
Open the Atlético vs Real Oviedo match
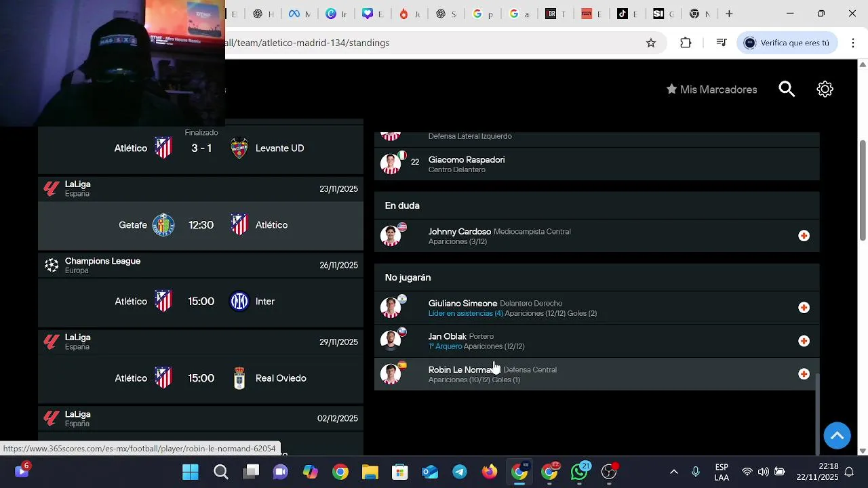click(x=201, y=378)
